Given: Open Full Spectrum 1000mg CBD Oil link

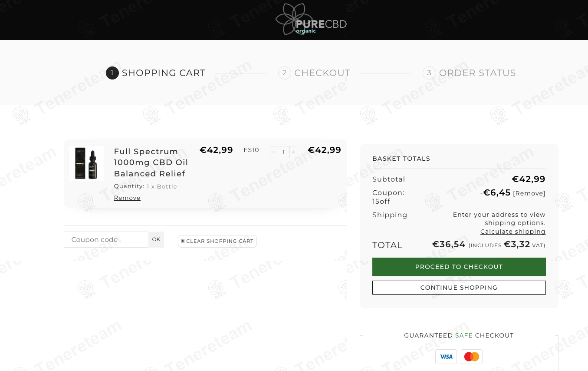Looking at the screenshot, I should (x=151, y=162).
